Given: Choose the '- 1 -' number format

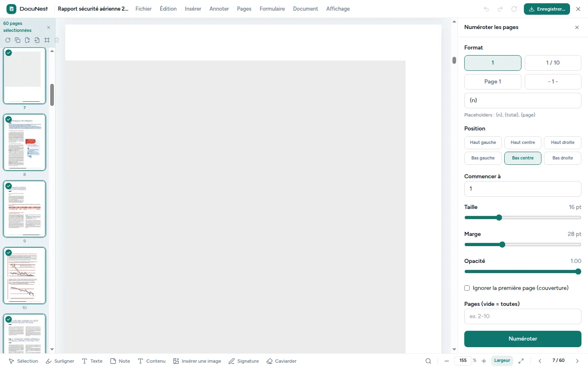Looking at the screenshot, I should [553, 82].
